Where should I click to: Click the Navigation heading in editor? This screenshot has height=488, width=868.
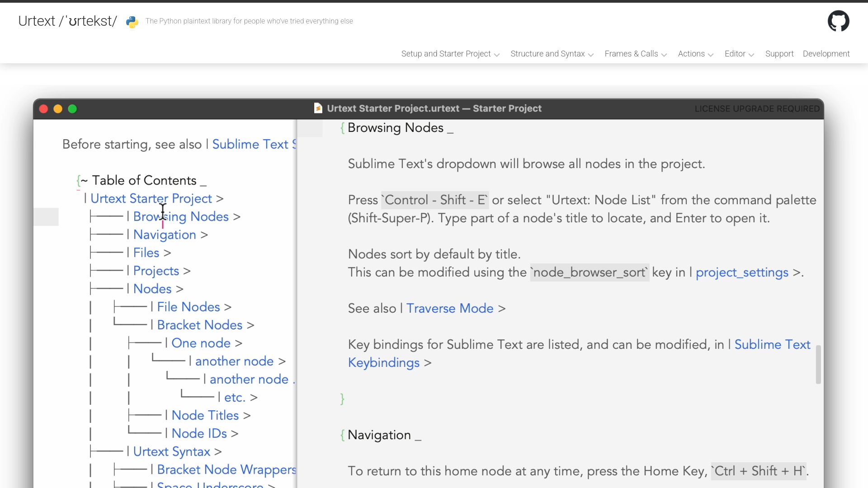tap(379, 435)
